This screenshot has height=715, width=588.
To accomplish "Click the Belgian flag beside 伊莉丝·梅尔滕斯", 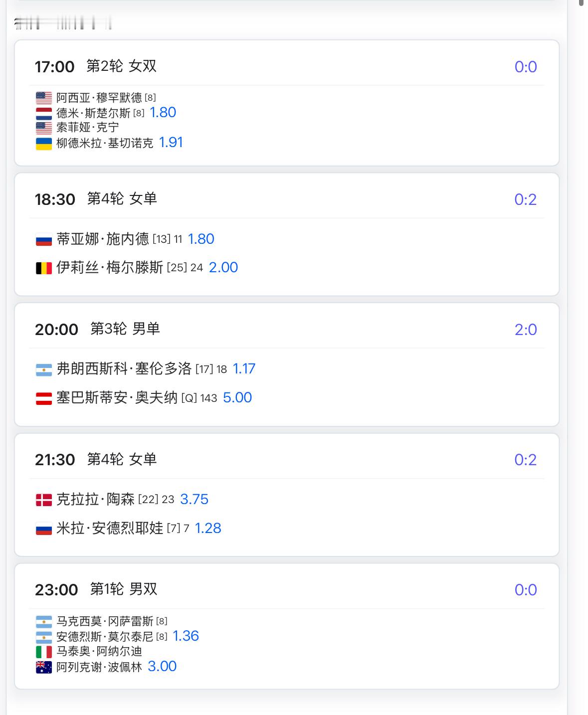I will click(44, 268).
